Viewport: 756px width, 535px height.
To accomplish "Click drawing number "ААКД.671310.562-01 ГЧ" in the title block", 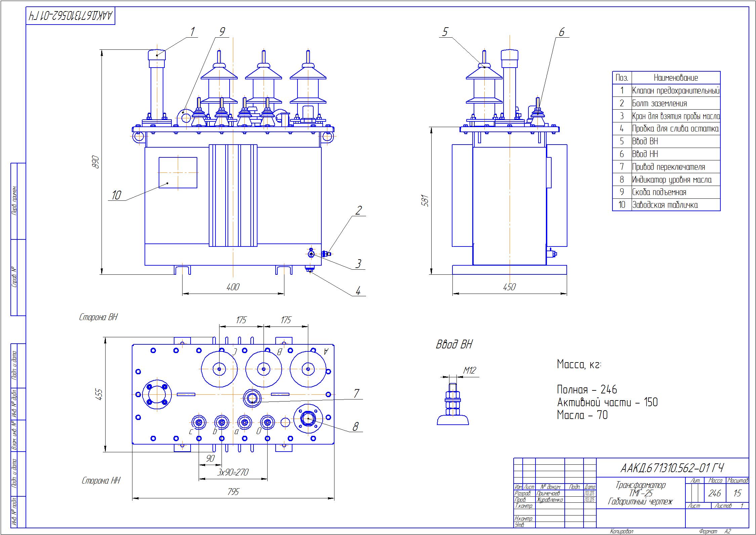I will point(672,468).
